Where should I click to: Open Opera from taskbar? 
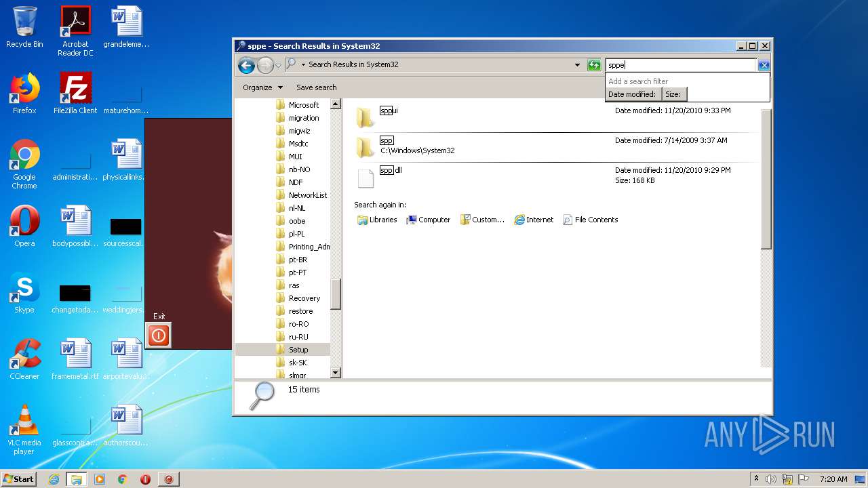click(145, 479)
